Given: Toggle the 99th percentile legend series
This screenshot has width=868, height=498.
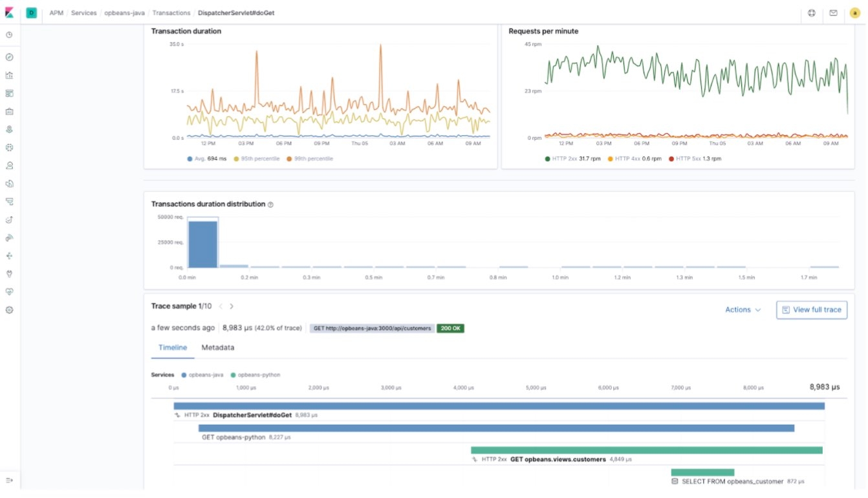Looking at the screenshot, I should tap(310, 158).
